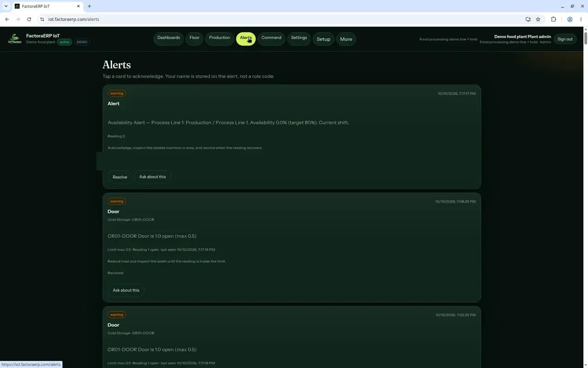Ask about the Door alert from 7:08:25 PM
The width and height of the screenshot is (588, 368).
click(x=126, y=290)
